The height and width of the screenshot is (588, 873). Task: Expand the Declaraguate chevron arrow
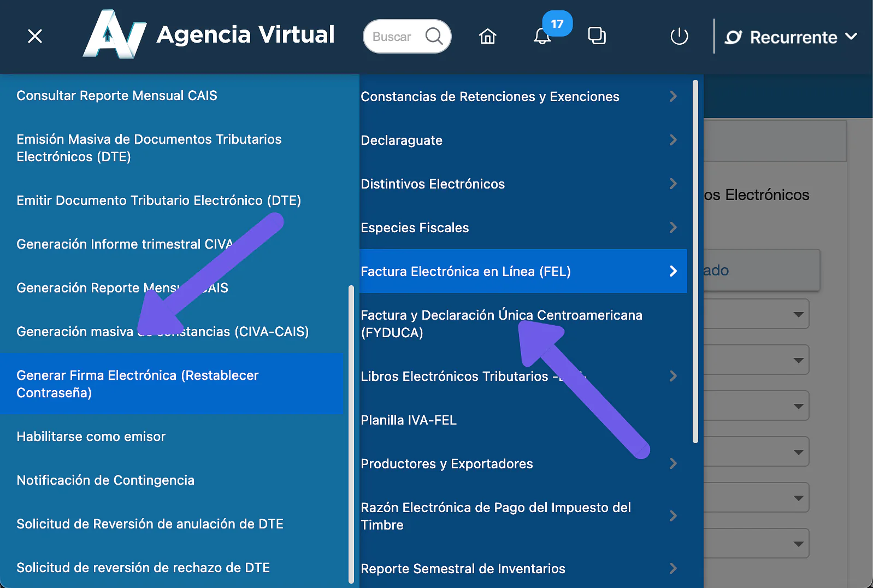673,140
